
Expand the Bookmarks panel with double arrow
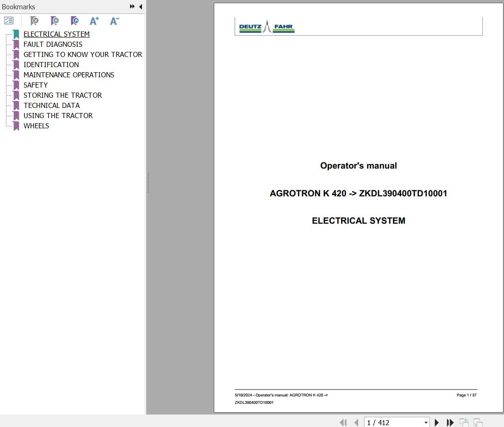pyautogui.click(x=132, y=6)
